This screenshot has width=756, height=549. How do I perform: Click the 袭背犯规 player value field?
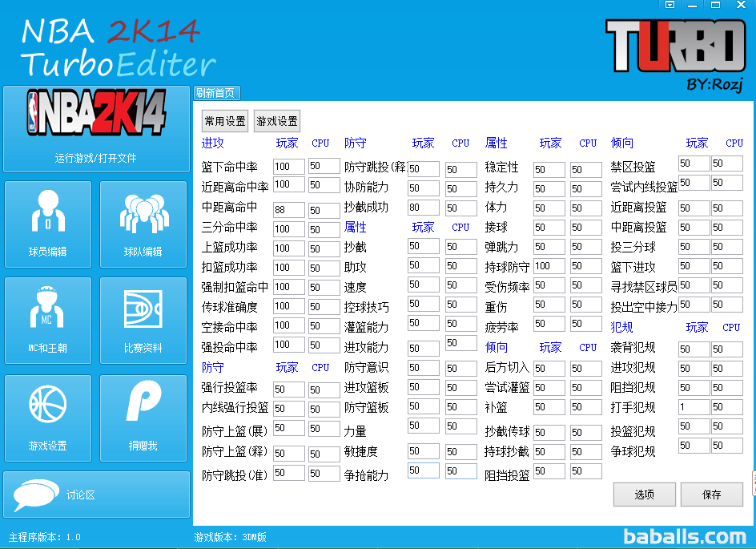click(694, 349)
